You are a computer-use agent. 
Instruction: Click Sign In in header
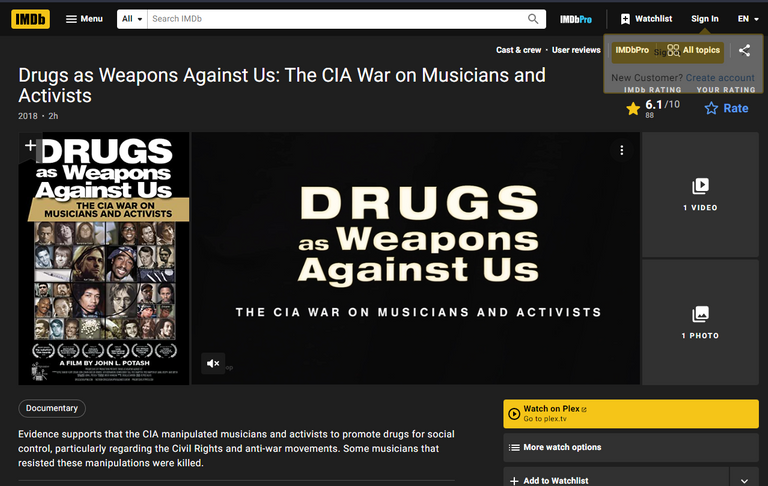(x=705, y=19)
